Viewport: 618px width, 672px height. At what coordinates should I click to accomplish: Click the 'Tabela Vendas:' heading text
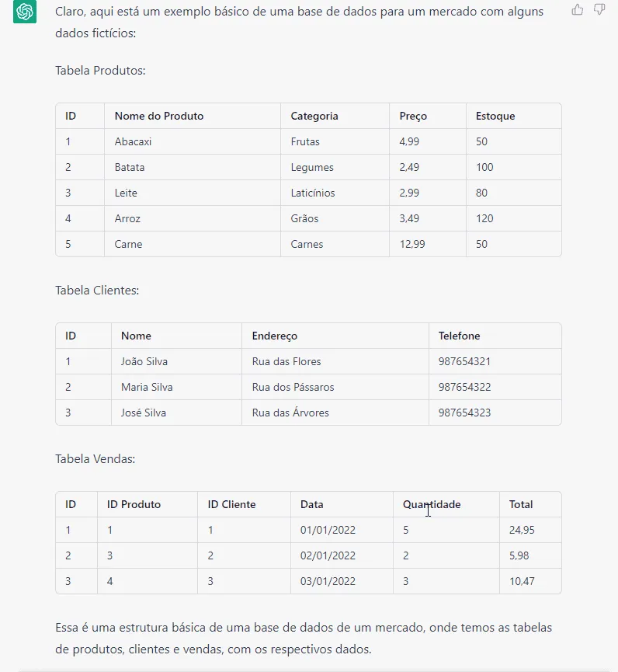[95, 459]
